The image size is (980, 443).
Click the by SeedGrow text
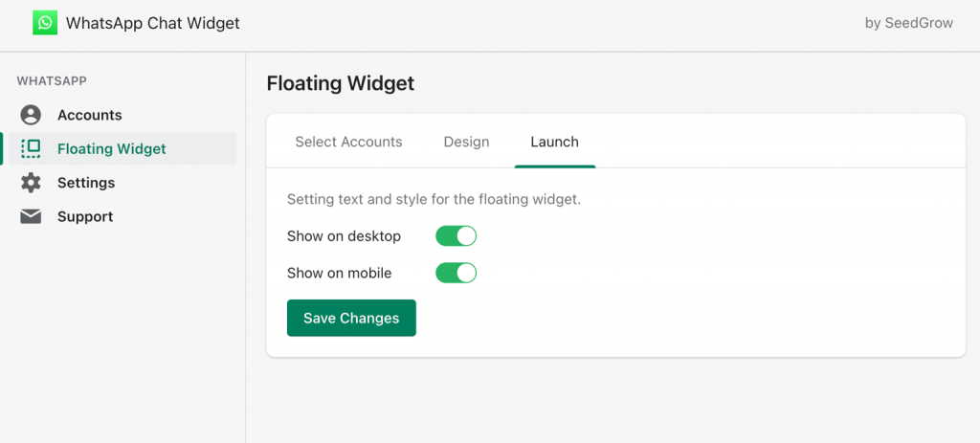[909, 23]
